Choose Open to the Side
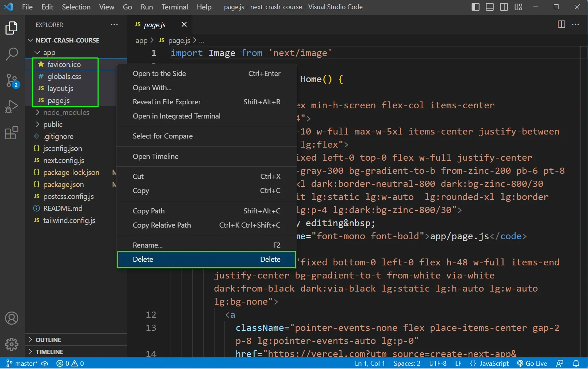 pyautogui.click(x=207, y=73)
